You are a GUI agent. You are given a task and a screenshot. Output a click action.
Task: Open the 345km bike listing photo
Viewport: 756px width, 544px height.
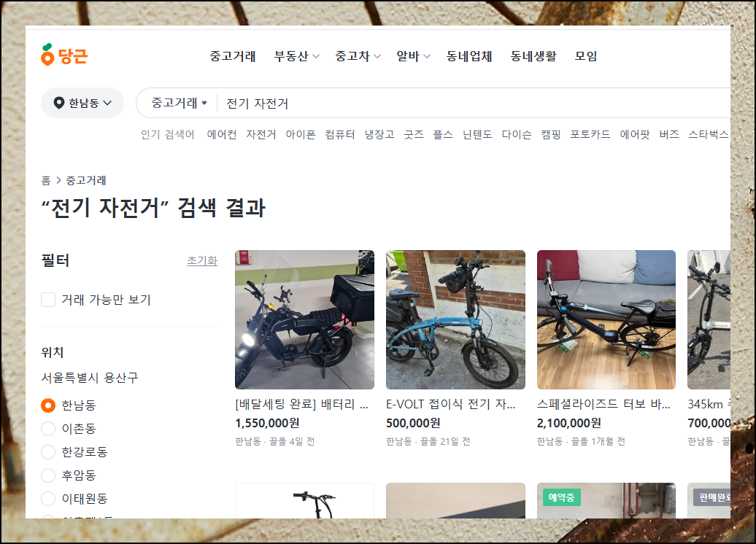[709, 319]
